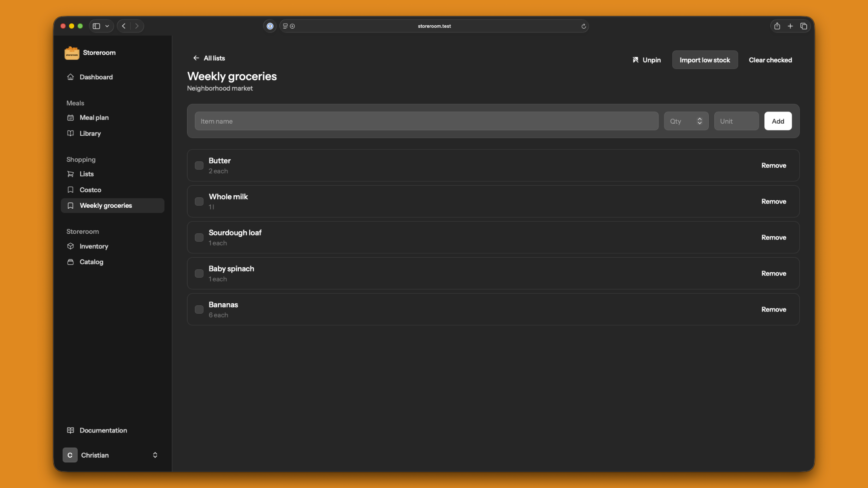868x488 pixels.
Task: Click the Add item button
Action: click(778, 121)
